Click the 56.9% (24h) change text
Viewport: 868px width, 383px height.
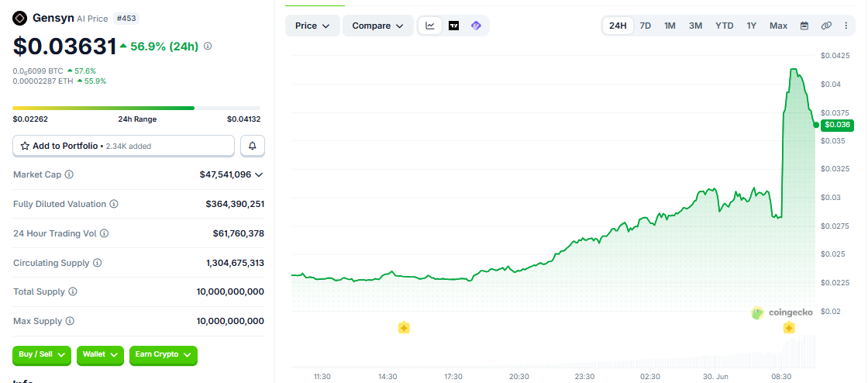pyautogui.click(x=164, y=47)
